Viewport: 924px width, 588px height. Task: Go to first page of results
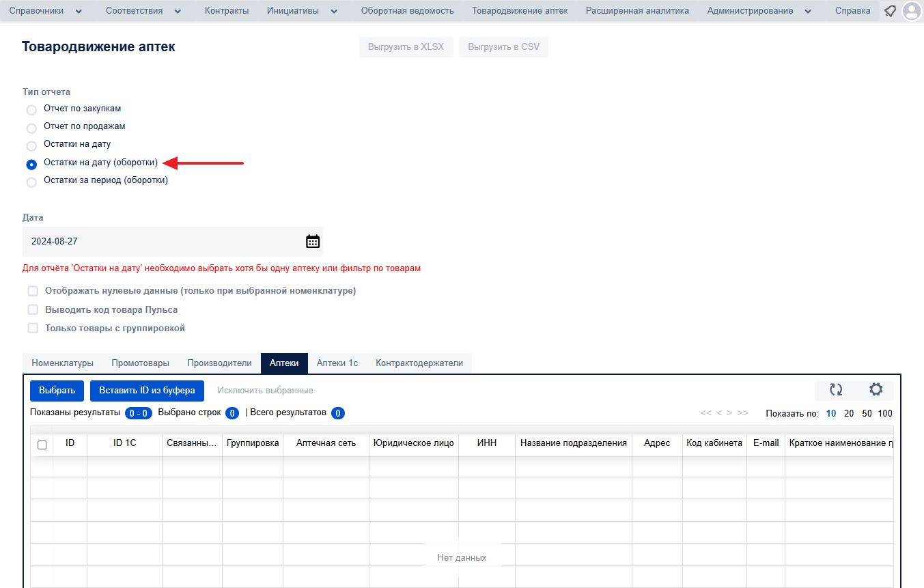705,413
